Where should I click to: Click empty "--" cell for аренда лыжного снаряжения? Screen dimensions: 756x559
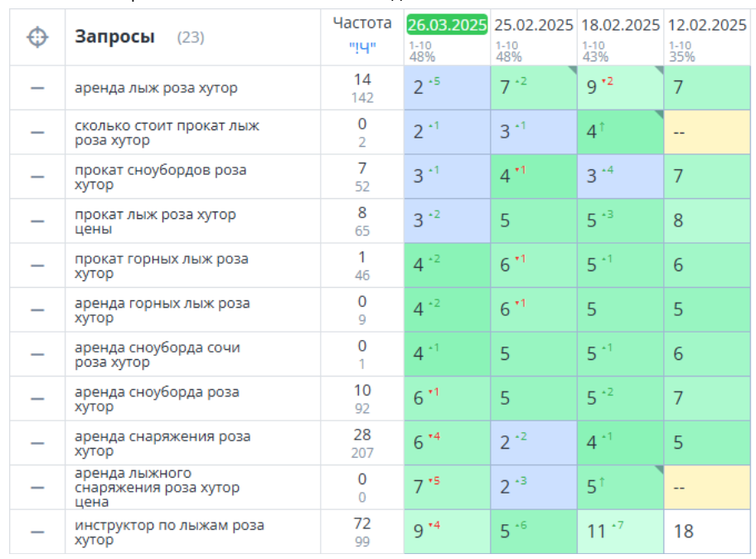pos(707,487)
